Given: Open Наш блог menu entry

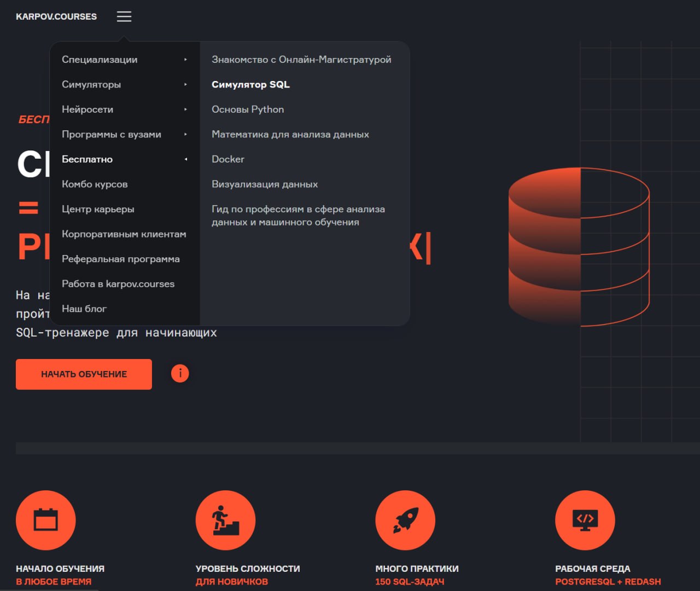Looking at the screenshot, I should [84, 309].
